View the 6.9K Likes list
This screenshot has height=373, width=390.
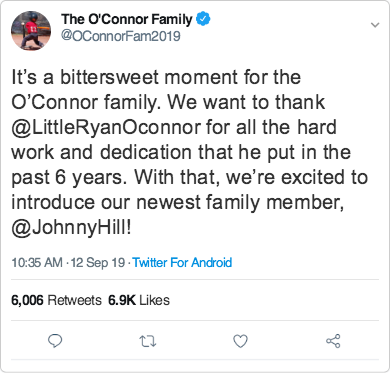click(139, 300)
